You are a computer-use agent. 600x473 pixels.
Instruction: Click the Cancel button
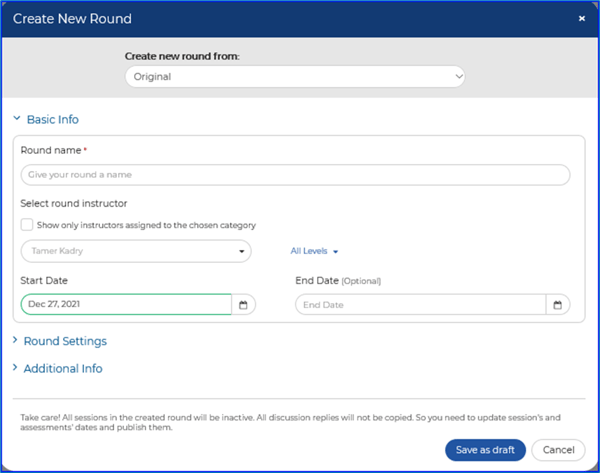coord(558,450)
